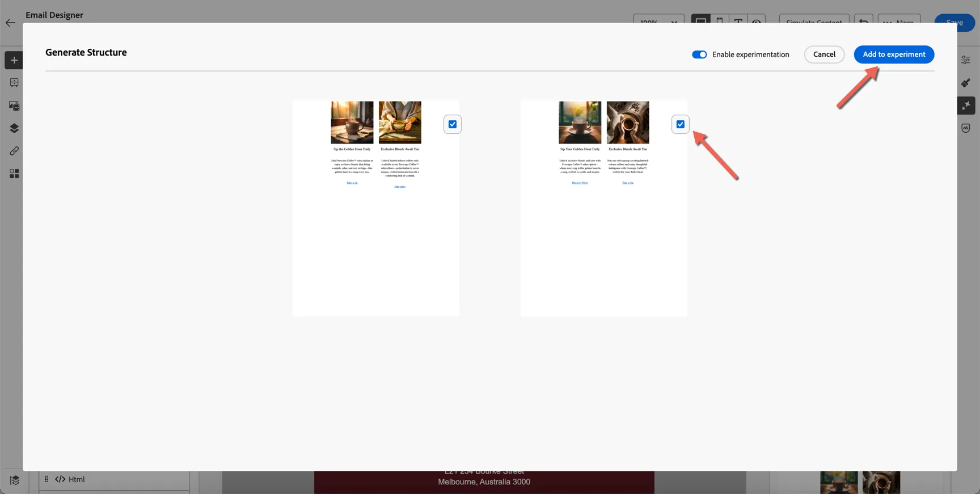
Task: Select the overhead coffee with beans image
Action: click(x=628, y=123)
